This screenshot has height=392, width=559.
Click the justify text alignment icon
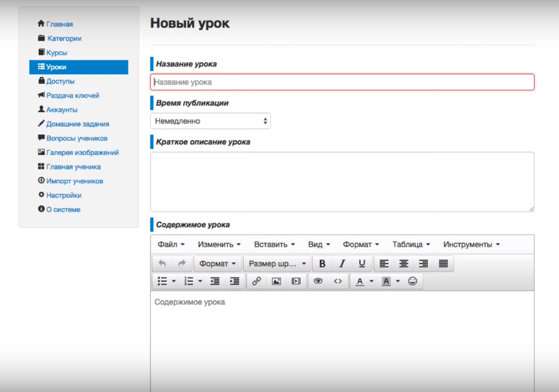443,264
